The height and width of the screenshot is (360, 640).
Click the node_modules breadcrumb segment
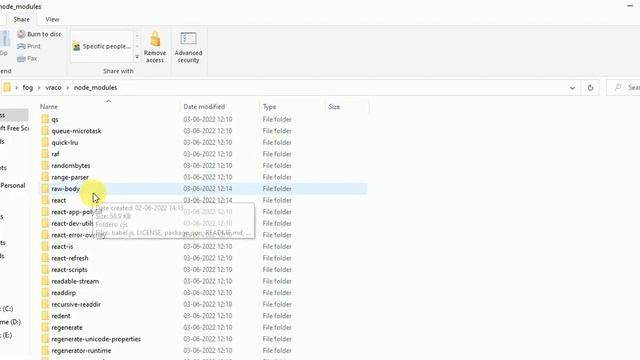coord(96,88)
